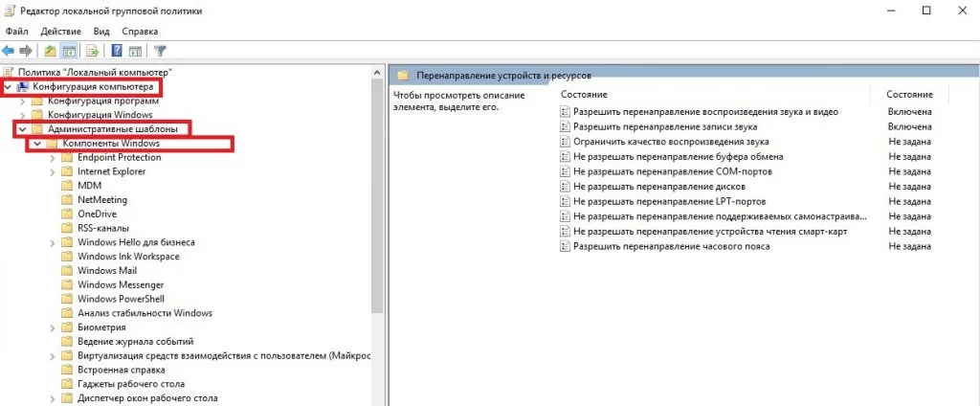Screen dimensions: 980x406
Task: Collapse the Компоненты Windows node
Action: 38,144
